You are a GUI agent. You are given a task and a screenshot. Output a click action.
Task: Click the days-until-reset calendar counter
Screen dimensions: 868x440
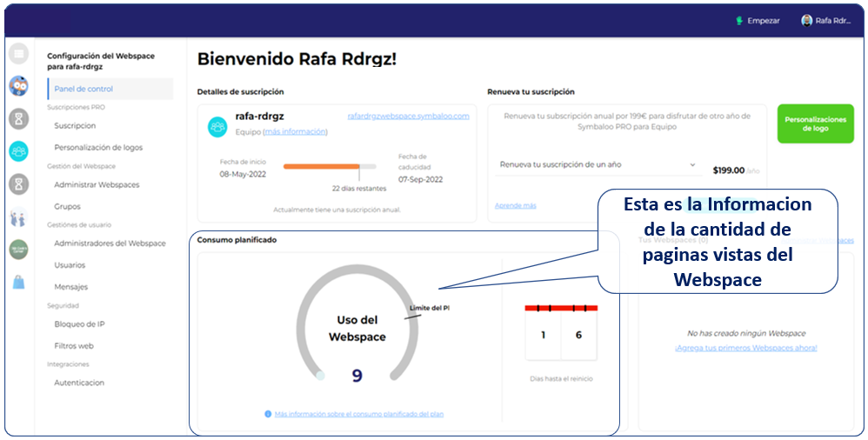(561, 332)
